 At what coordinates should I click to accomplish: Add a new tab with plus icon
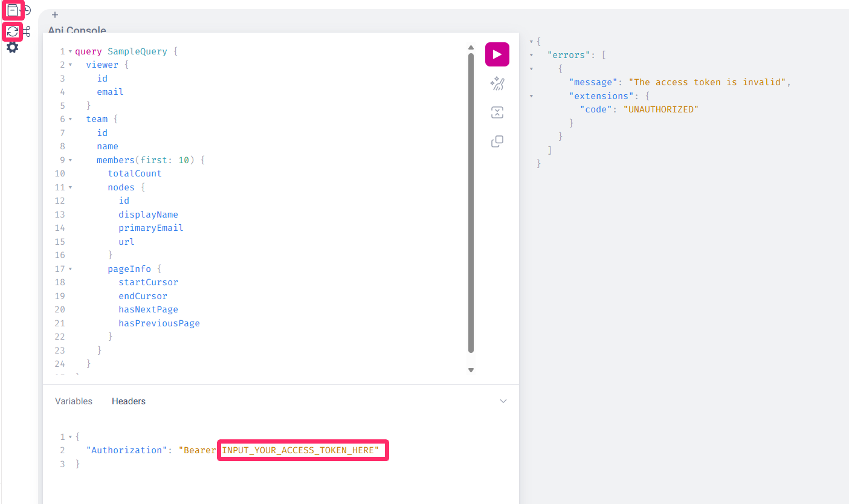(x=55, y=15)
